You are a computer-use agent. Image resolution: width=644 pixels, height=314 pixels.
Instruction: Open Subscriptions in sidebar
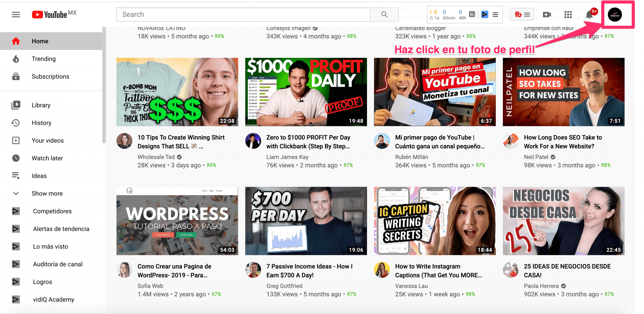tap(51, 76)
